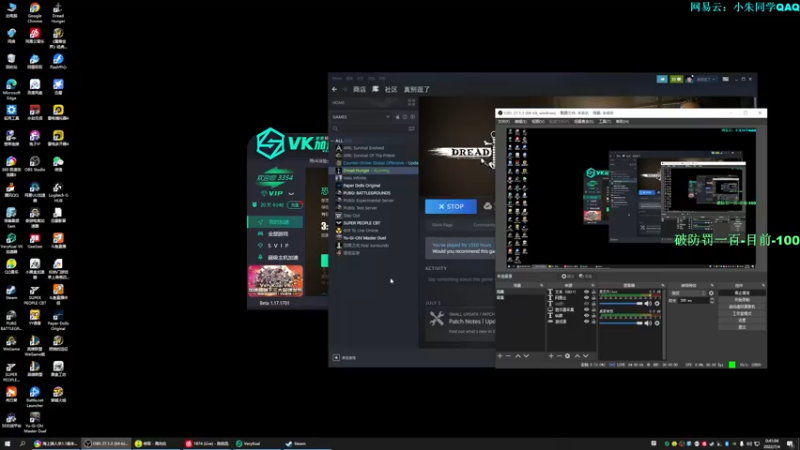Open Steam Store tab

coord(359,89)
